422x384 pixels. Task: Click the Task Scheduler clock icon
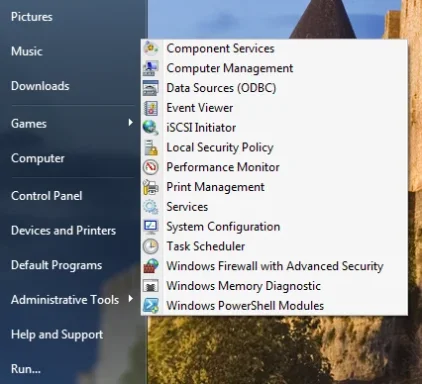[151, 246]
